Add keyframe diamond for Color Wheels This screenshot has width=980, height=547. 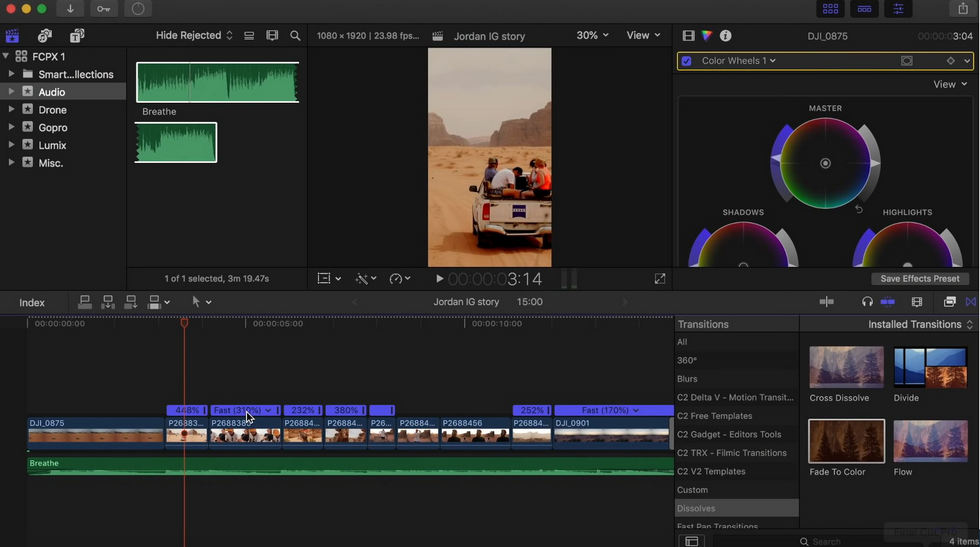(x=951, y=61)
